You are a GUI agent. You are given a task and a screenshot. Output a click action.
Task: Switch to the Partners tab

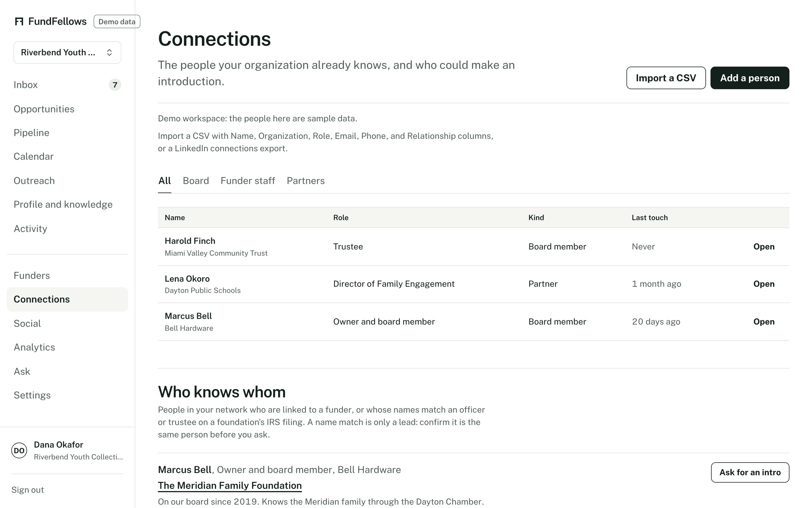(x=306, y=181)
